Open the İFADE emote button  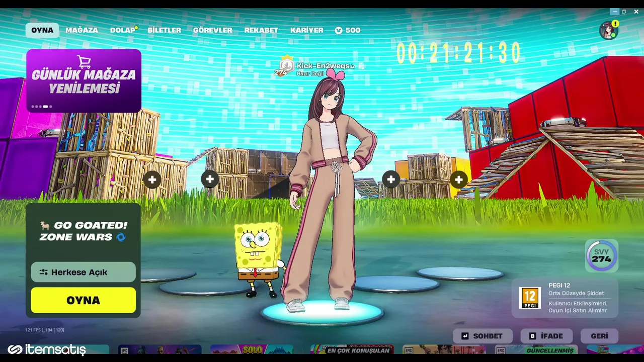coord(546,336)
